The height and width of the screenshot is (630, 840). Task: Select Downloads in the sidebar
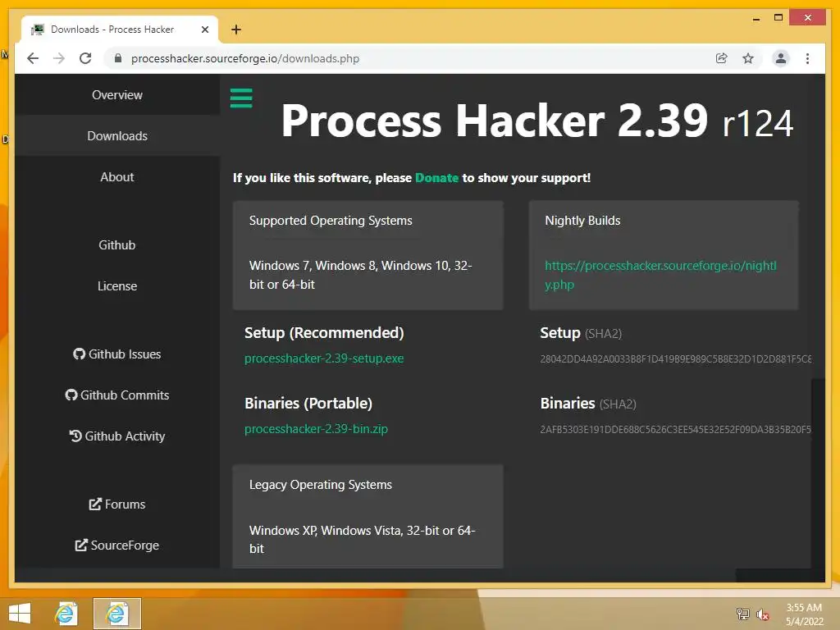116,136
